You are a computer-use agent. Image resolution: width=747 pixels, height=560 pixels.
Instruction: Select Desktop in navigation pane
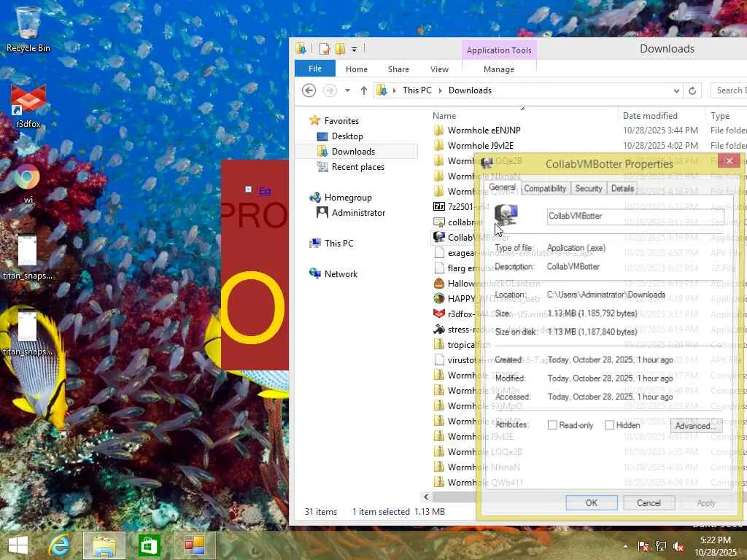pyautogui.click(x=347, y=136)
